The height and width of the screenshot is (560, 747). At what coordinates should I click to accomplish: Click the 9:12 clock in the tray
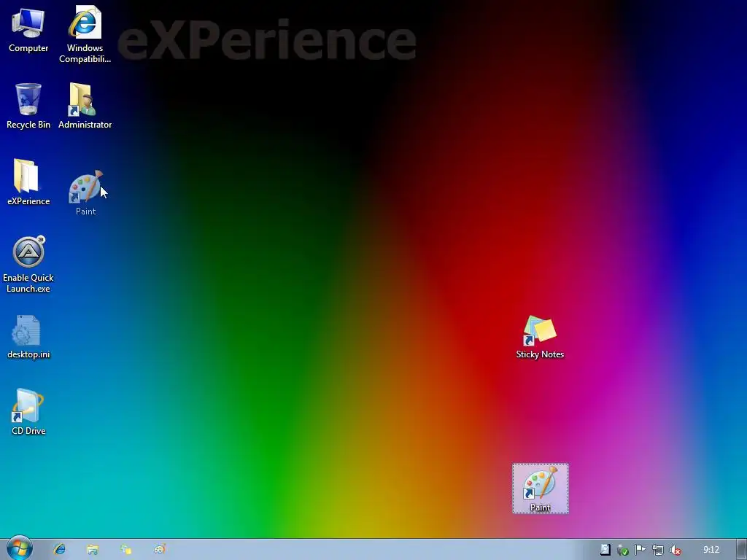pyautogui.click(x=711, y=550)
